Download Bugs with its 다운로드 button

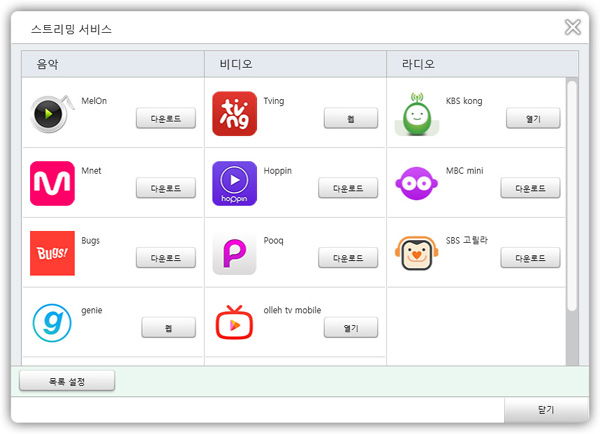click(x=166, y=258)
